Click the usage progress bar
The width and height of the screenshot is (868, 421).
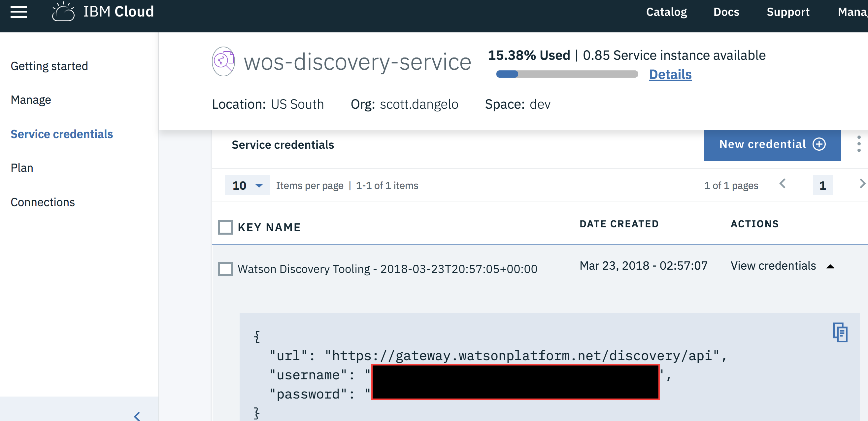click(x=567, y=74)
